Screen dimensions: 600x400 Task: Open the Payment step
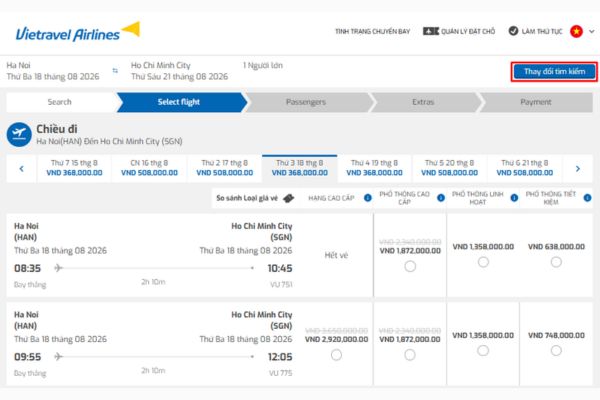pyautogui.click(x=536, y=102)
